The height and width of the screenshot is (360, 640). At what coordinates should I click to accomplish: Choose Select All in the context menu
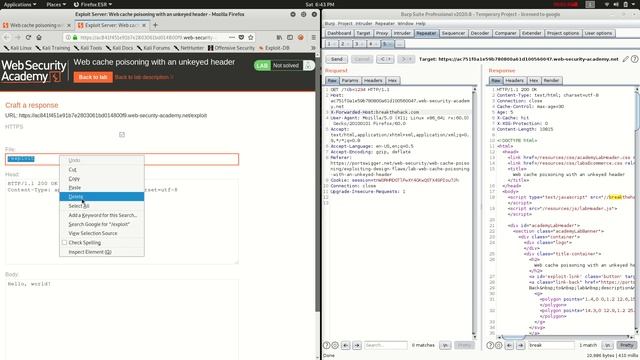click(x=102, y=206)
